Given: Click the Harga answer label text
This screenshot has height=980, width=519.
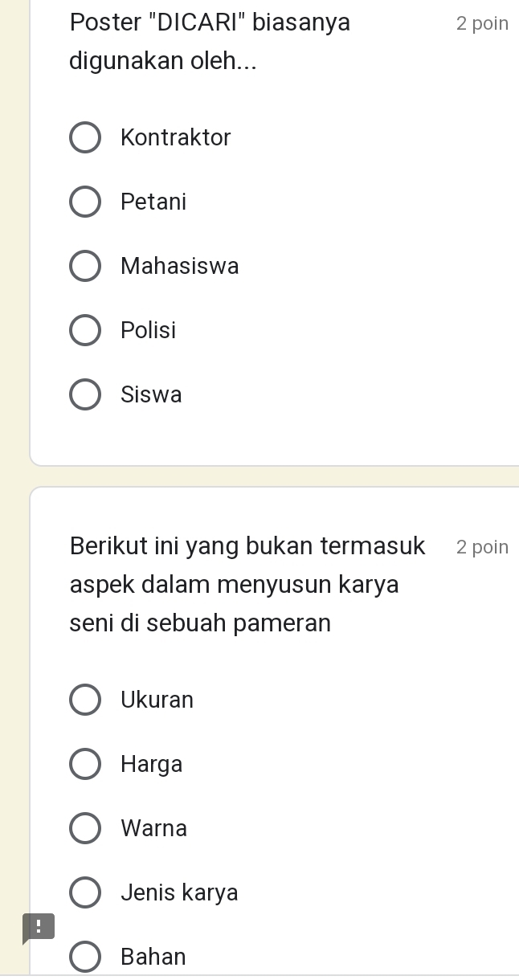Looking at the screenshot, I should coord(152,764).
